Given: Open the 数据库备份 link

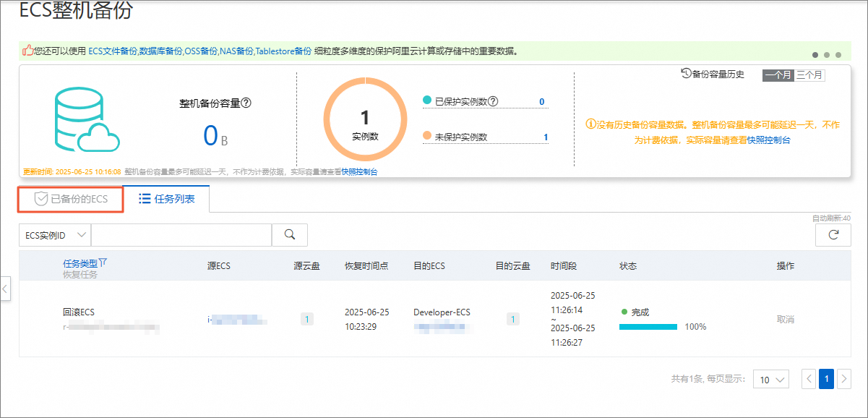Looking at the screenshot, I should click(x=160, y=51).
